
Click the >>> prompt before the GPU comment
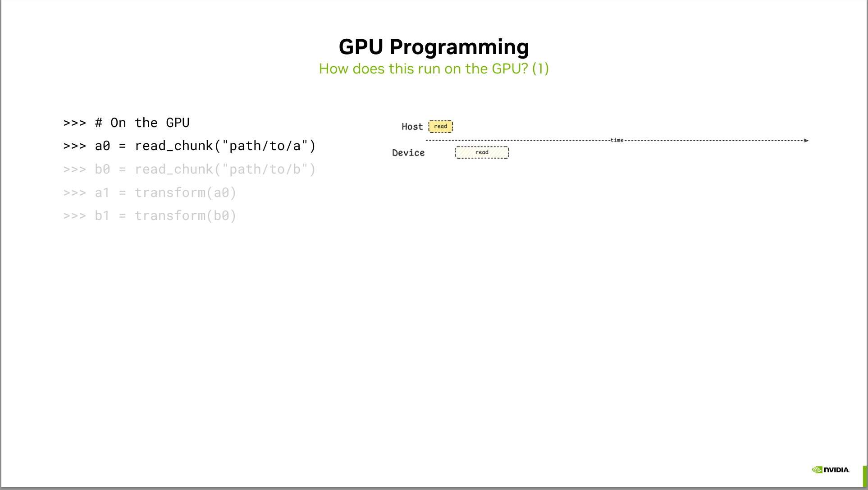74,123
